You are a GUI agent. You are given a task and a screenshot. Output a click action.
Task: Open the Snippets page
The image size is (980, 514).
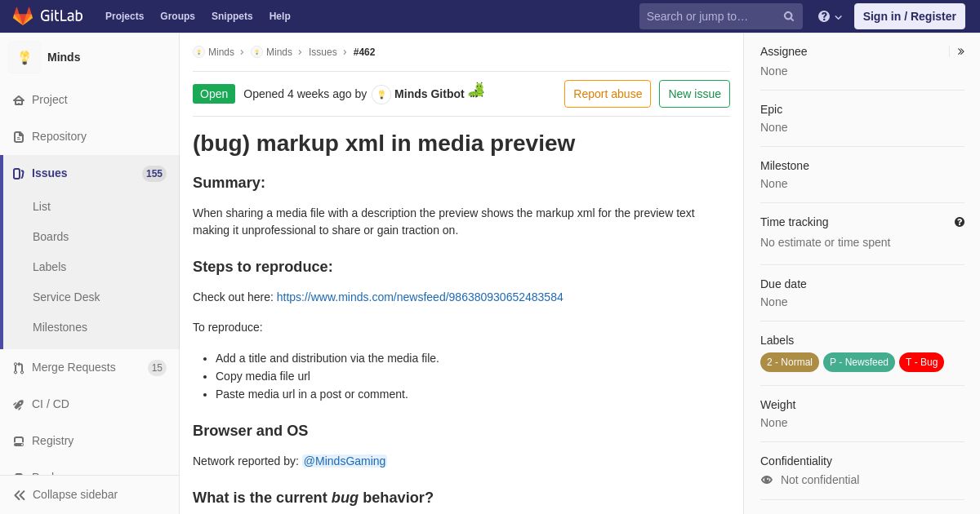click(x=232, y=16)
